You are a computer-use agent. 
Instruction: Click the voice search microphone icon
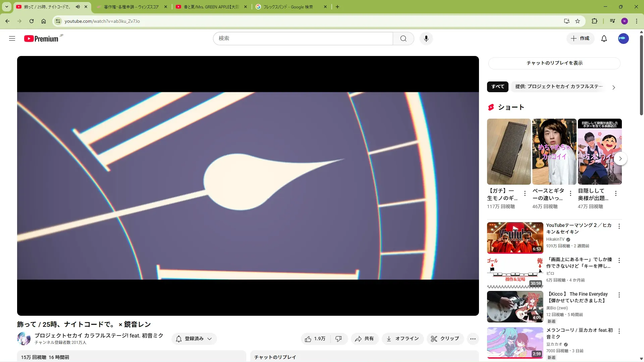pyautogui.click(x=426, y=39)
